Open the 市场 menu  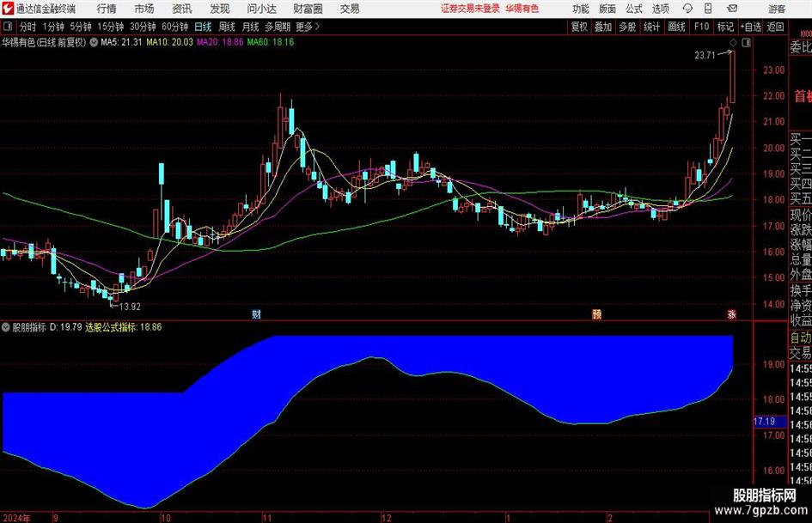(x=144, y=9)
